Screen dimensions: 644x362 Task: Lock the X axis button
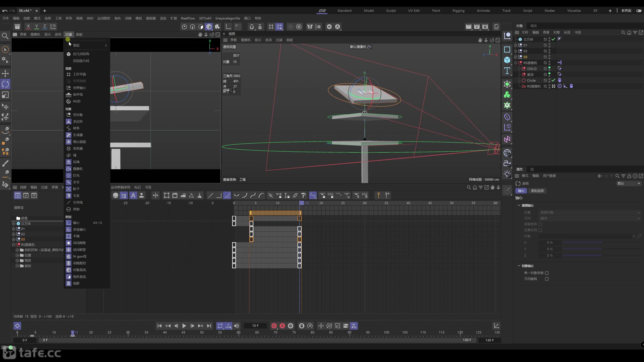coord(28,26)
